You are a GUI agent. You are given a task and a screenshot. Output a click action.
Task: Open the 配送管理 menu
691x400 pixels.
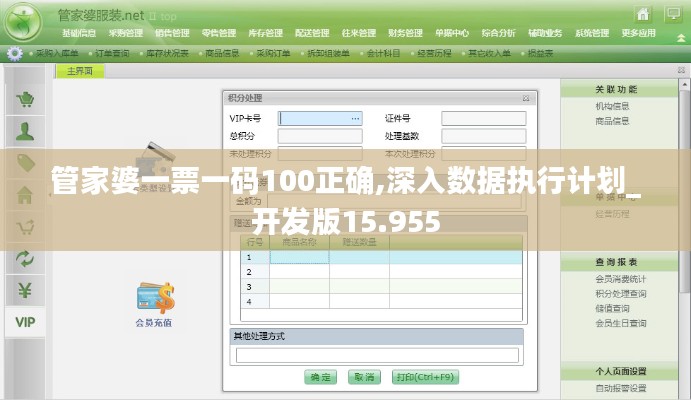click(x=312, y=33)
